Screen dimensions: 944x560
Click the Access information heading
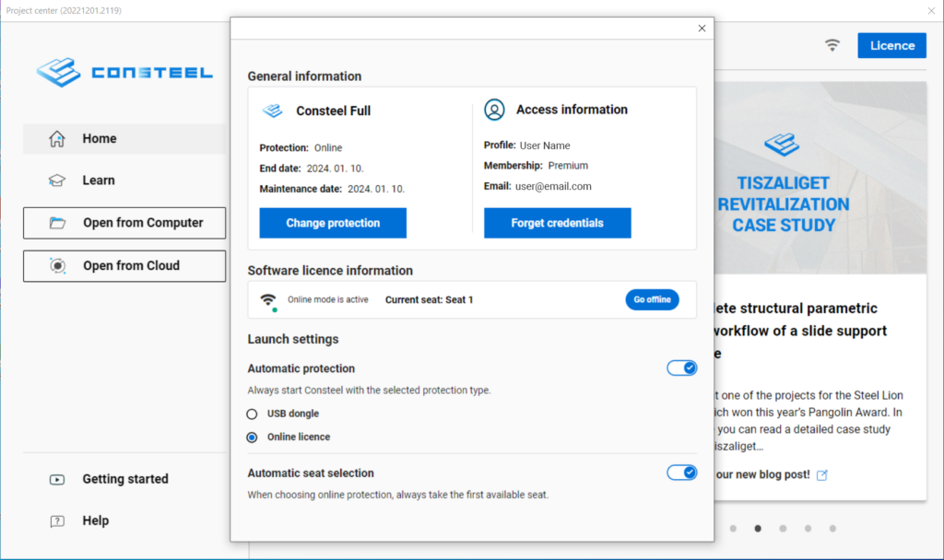point(572,110)
